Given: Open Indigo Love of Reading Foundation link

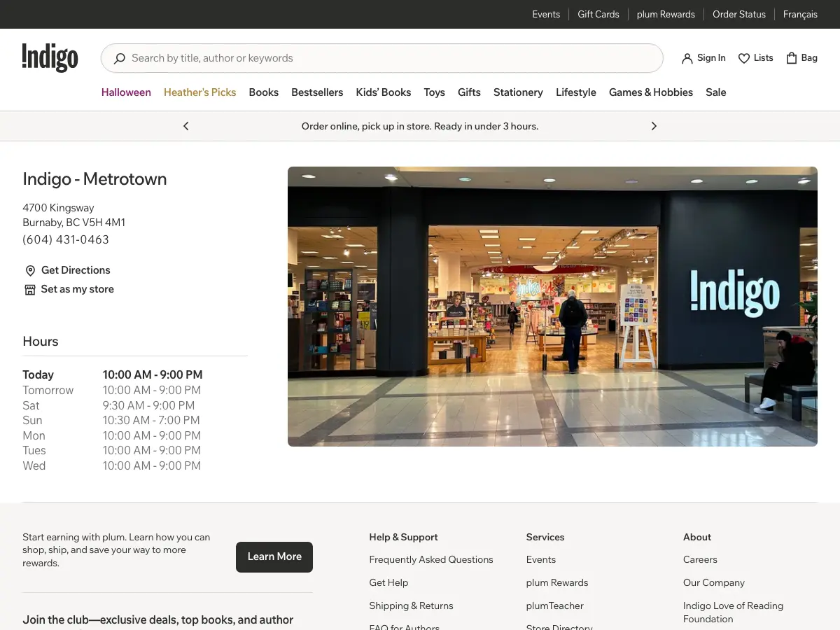Looking at the screenshot, I should coord(733,612).
